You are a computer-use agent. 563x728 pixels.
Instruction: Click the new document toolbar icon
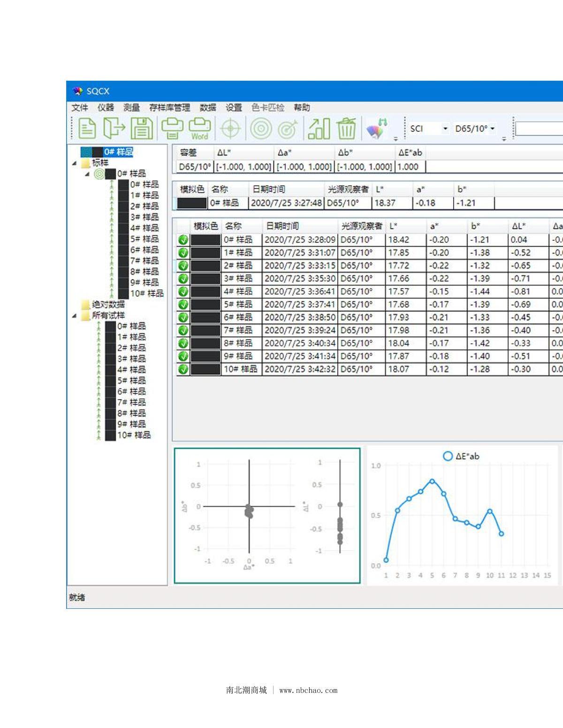click(86, 129)
